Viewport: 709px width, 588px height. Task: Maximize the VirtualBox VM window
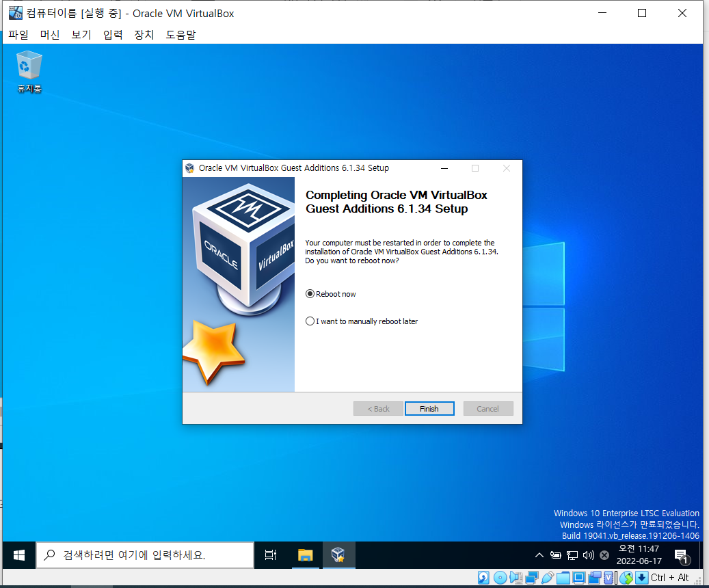click(x=641, y=13)
